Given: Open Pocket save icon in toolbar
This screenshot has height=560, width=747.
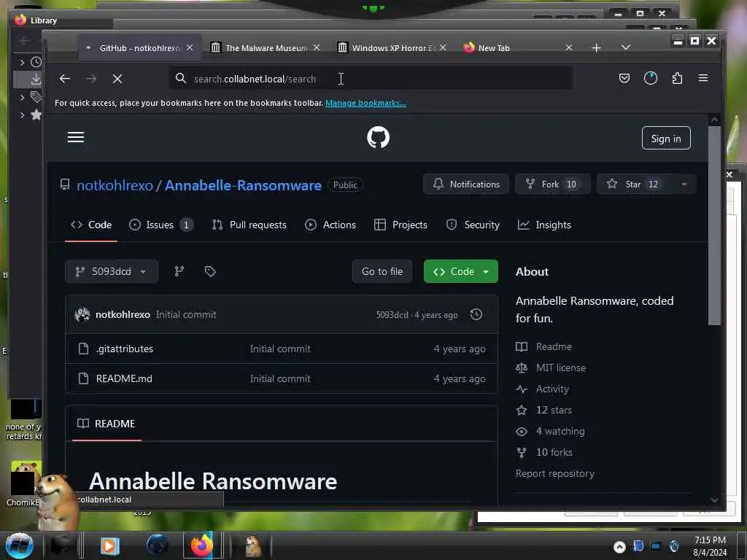Looking at the screenshot, I should 624,78.
